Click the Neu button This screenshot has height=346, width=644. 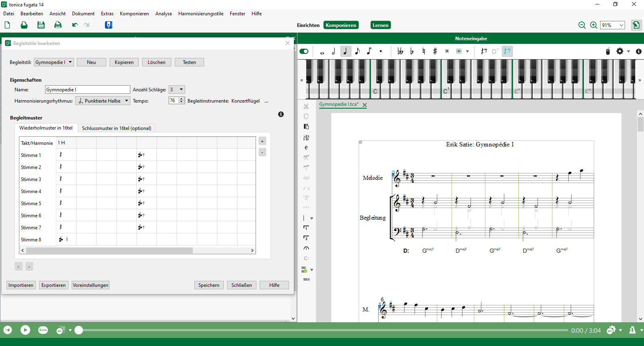[91, 62]
